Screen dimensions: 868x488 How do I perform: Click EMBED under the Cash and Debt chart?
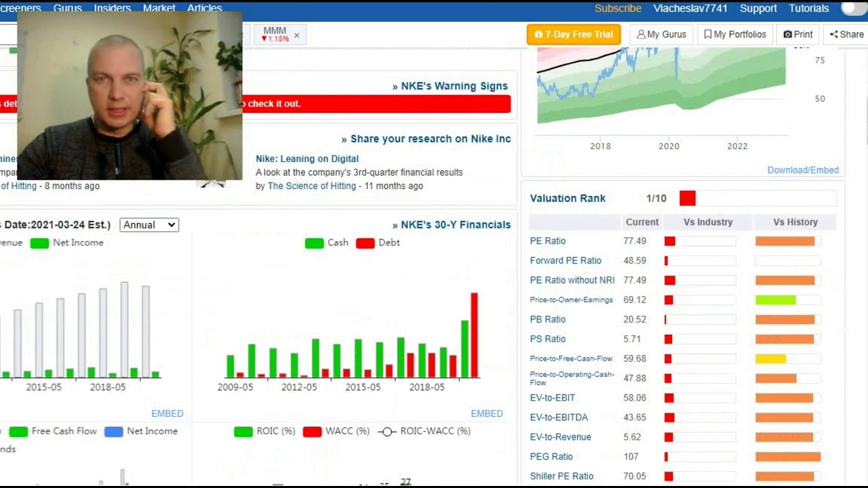tap(487, 413)
